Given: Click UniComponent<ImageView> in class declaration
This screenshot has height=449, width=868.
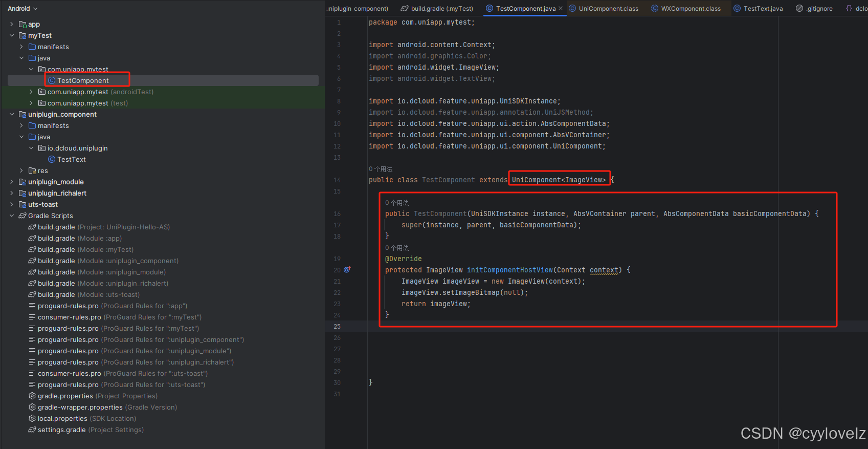Looking at the screenshot, I should point(559,180).
